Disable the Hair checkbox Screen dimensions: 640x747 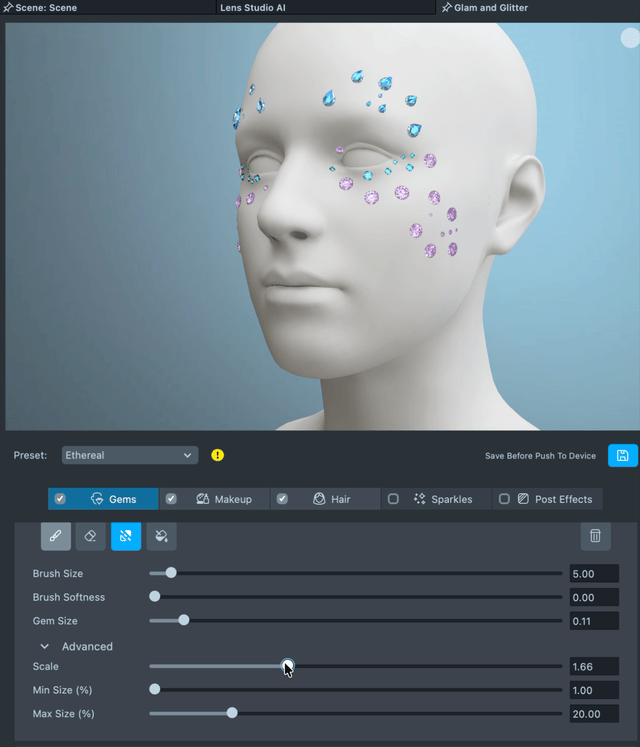click(x=282, y=499)
